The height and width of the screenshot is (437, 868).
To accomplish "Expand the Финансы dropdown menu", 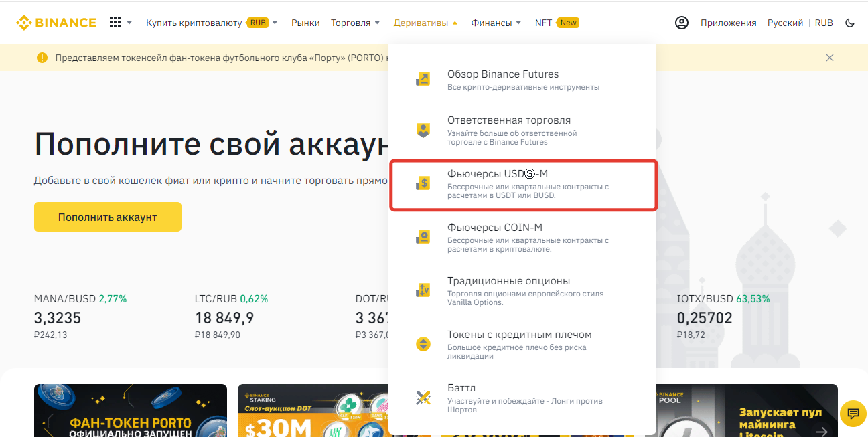I will click(496, 23).
